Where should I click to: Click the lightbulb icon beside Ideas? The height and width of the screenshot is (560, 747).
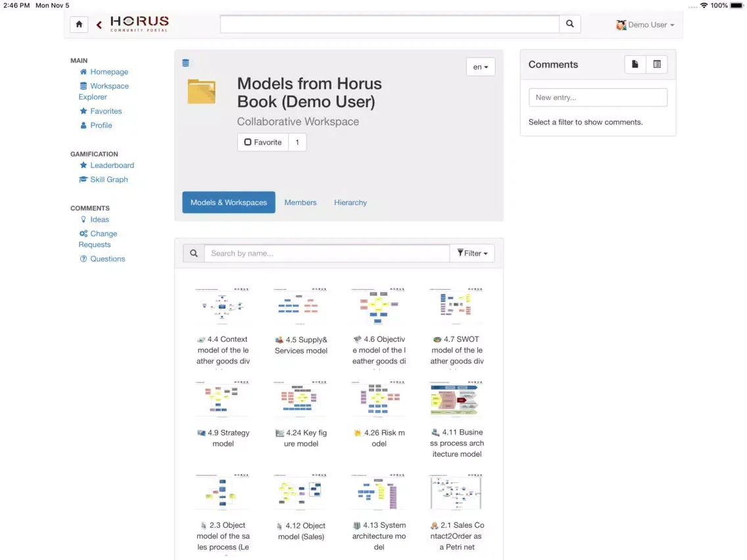84,220
